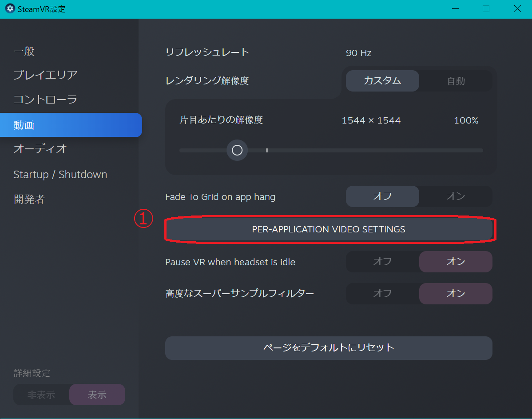The image size is (532, 419).
Task: Close the SteamVR設定 window
Action: (517, 9)
